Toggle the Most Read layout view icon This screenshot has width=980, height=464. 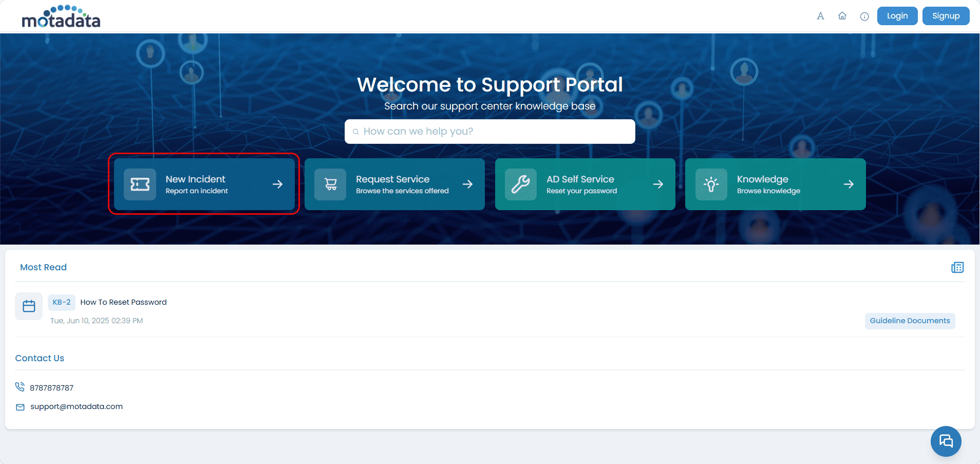coord(958,267)
